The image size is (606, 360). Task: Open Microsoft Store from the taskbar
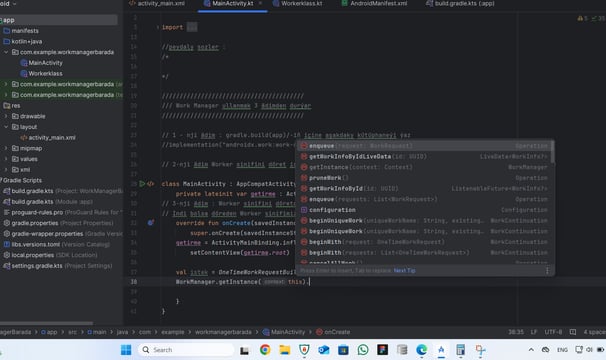point(343,350)
